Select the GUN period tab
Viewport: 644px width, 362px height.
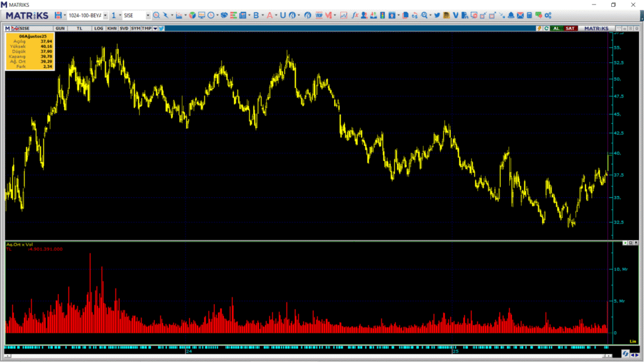pyautogui.click(x=60, y=28)
